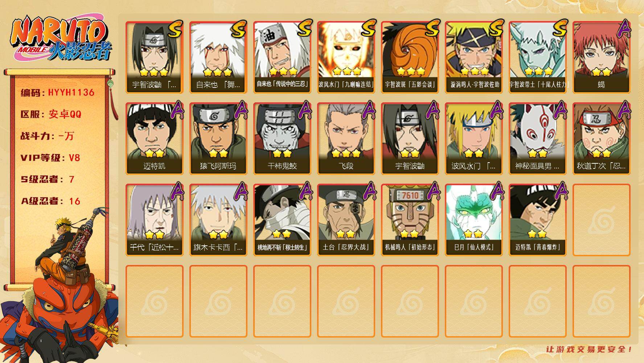The image size is (644, 363).
Task: Click the Naruto Mobile 火影忍者 logo
Action: (x=61, y=39)
